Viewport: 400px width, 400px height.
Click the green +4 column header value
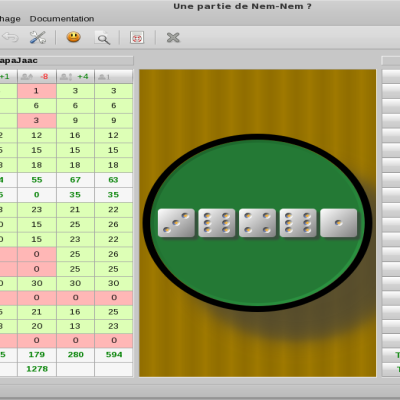pos(83,77)
